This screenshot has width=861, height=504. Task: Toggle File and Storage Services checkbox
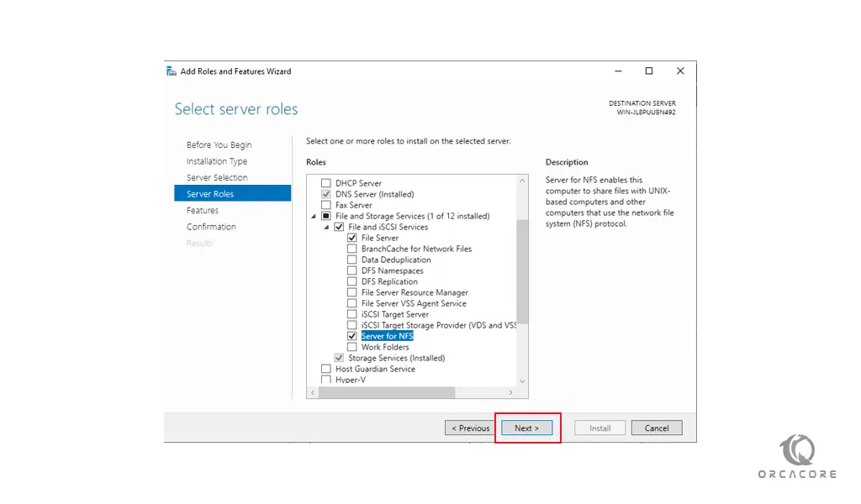pos(326,216)
